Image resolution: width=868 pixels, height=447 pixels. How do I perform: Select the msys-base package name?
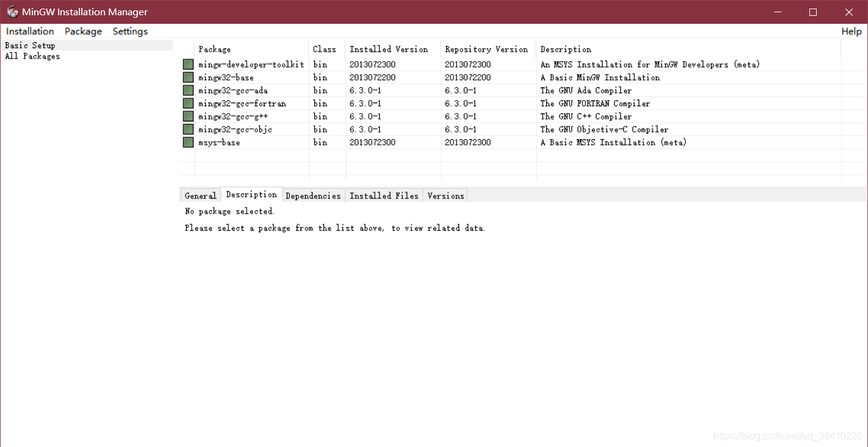point(219,142)
